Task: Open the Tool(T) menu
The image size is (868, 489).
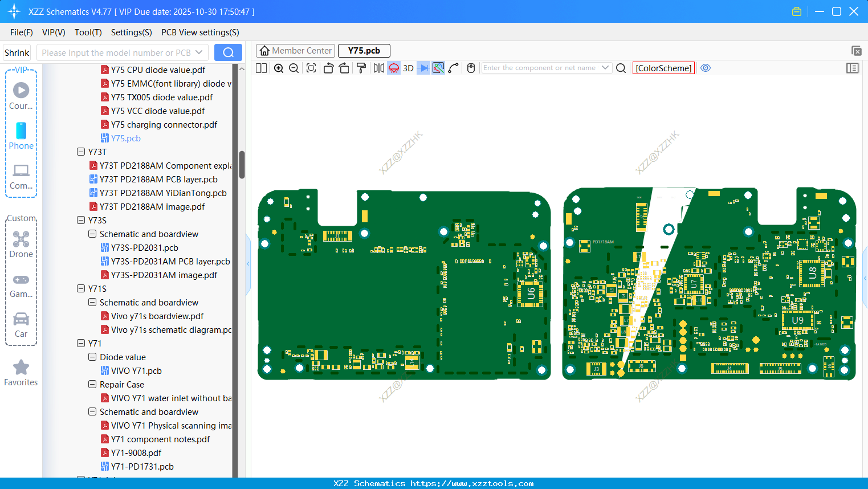Action: [x=88, y=32]
